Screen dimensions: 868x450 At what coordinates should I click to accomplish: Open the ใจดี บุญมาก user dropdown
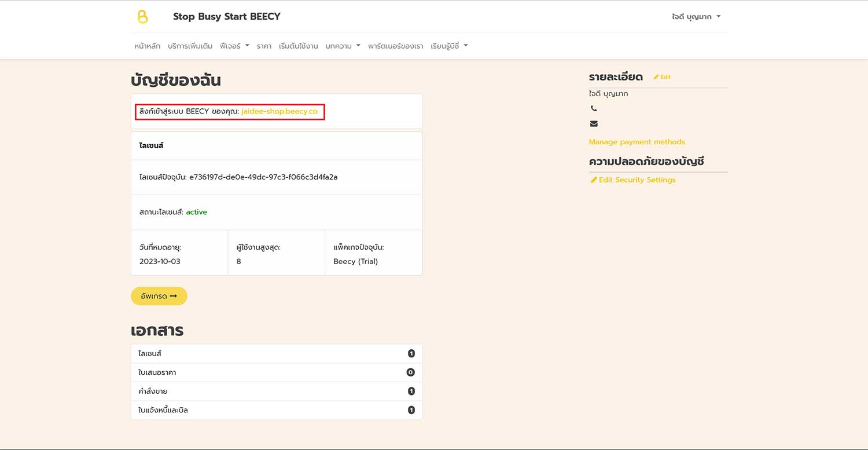click(696, 17)
